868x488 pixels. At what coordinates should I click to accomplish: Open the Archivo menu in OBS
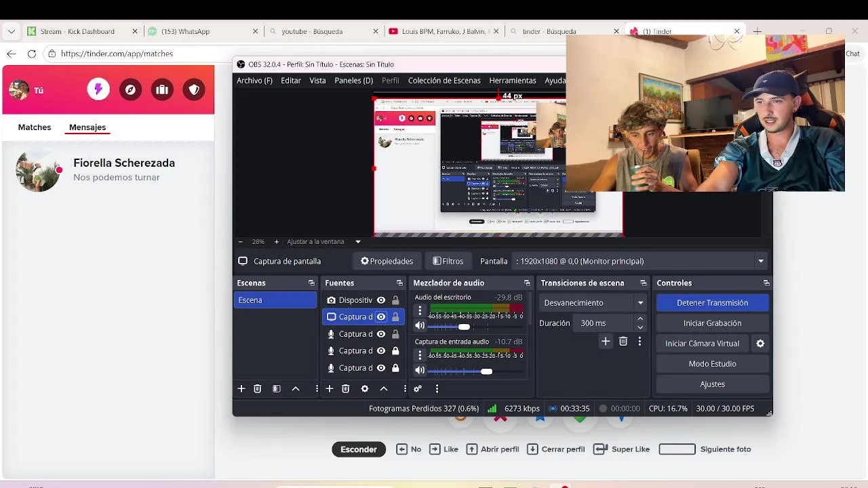coord(254,81)
